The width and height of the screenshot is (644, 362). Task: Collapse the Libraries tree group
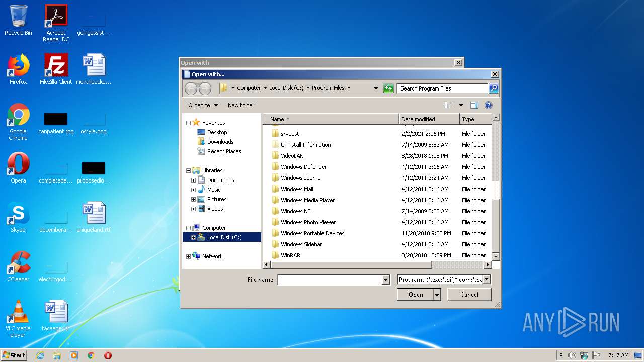coord(188,170)
